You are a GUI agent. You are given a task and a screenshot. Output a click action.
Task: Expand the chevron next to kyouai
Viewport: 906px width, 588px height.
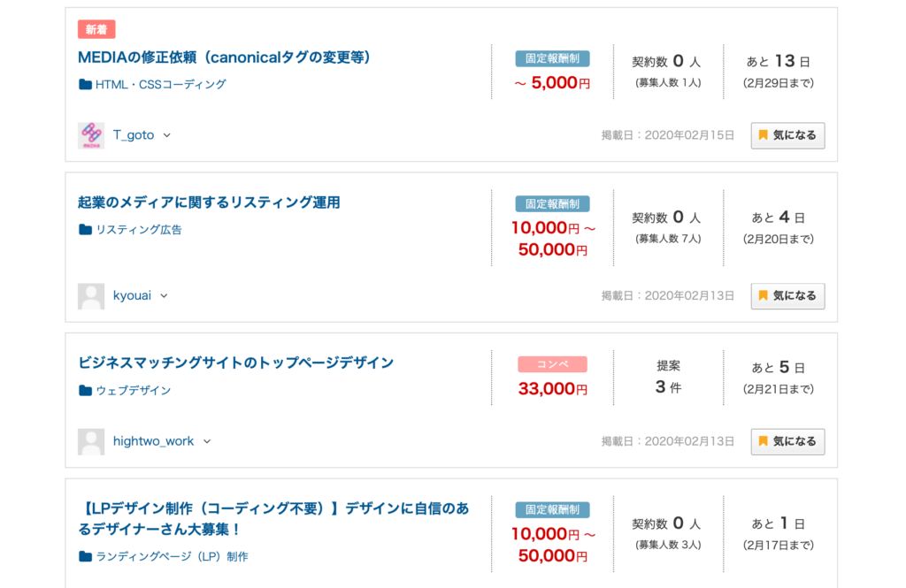[164, 295]
